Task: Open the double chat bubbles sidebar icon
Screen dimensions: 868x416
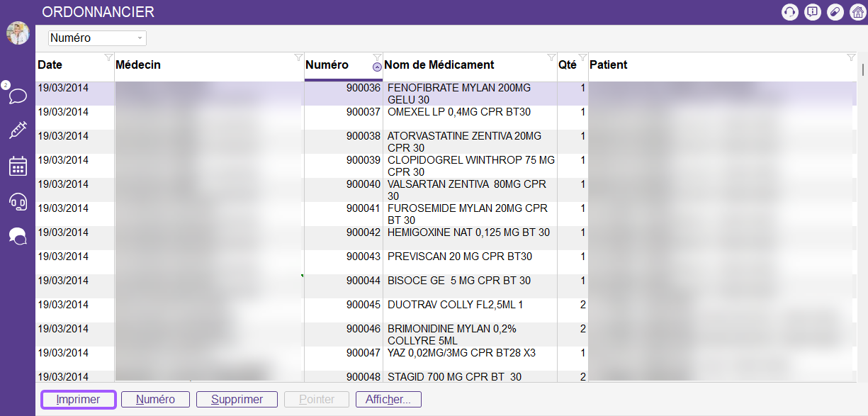Action: 18,236
